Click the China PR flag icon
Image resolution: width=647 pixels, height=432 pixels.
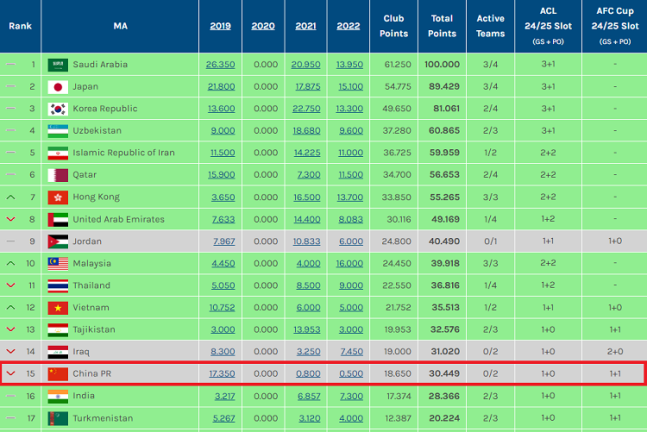pyautogui.click(x=58, y=374)
